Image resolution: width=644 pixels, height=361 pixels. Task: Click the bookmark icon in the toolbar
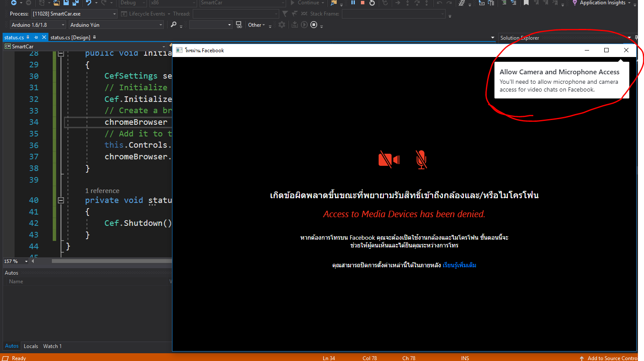526,3
